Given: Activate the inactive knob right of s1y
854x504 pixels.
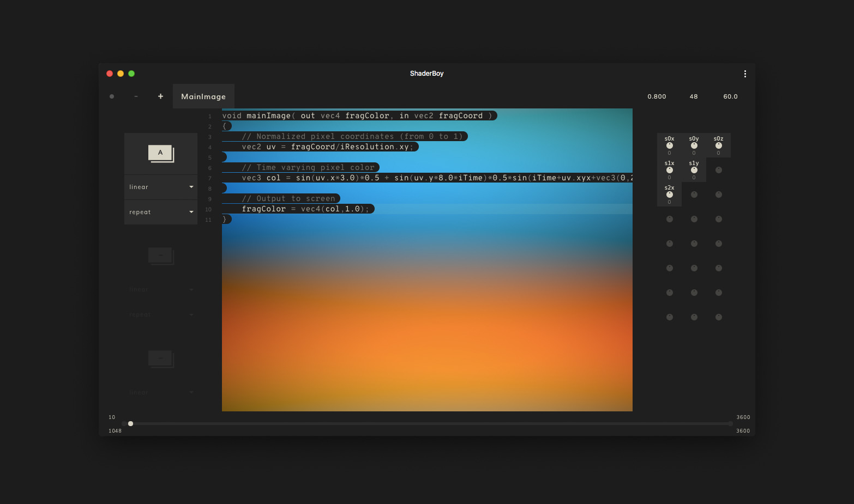Looking at the screenshot, I should [719, 170].
